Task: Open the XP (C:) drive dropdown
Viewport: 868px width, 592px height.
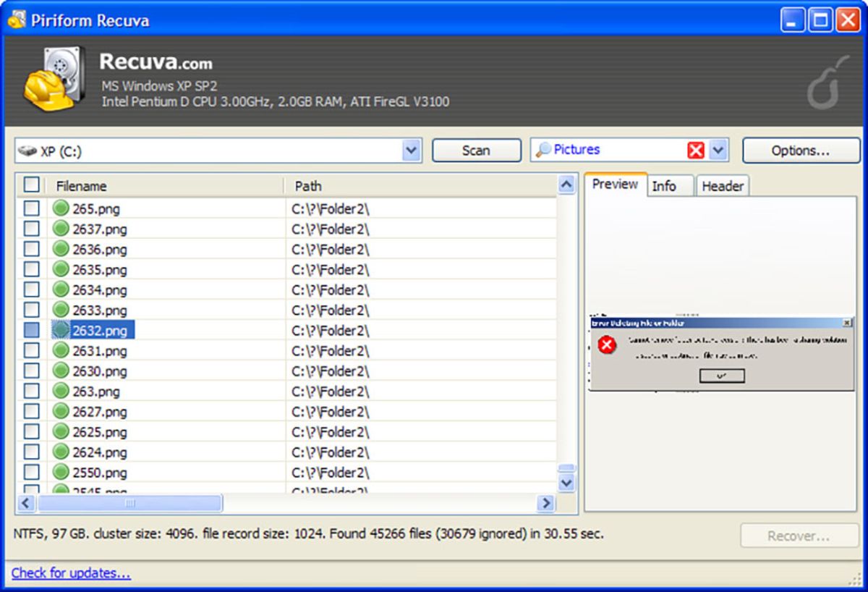Action: 412,151
